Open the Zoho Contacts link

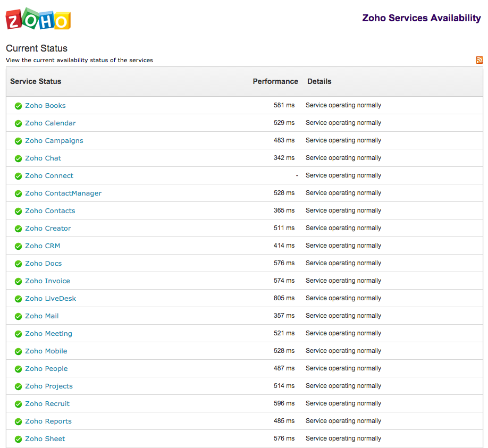(50, 210)
